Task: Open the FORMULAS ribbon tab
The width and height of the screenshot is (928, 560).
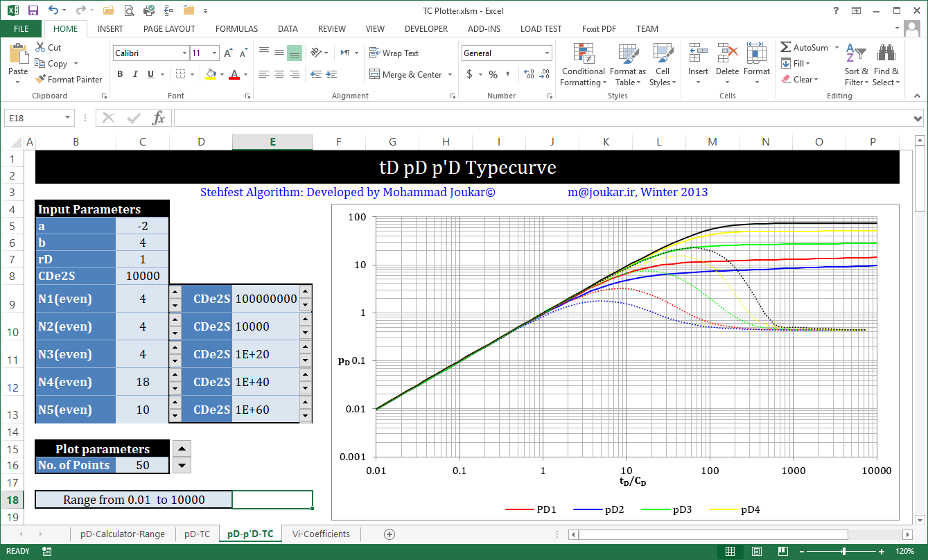Action: [x=236, y=29]
